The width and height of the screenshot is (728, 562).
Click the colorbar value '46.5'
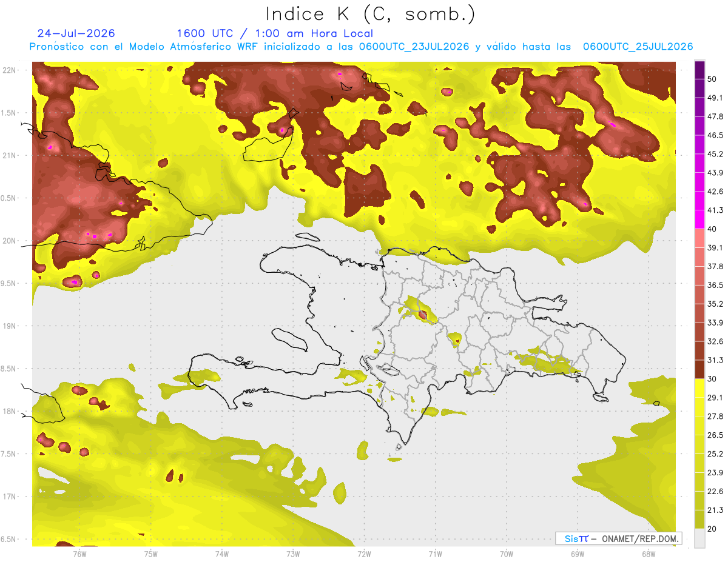(x=715, y=135)
